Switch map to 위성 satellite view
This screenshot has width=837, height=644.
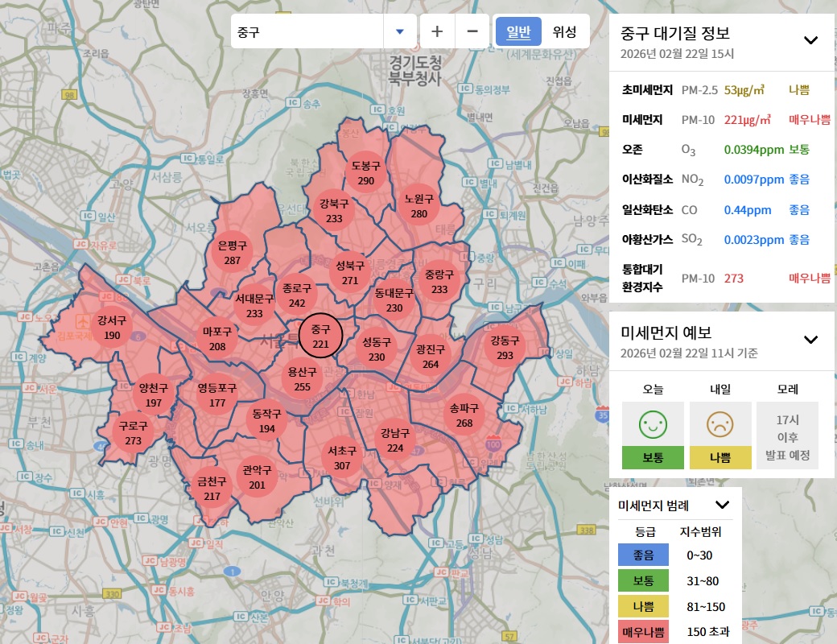(x=565, y=31)
